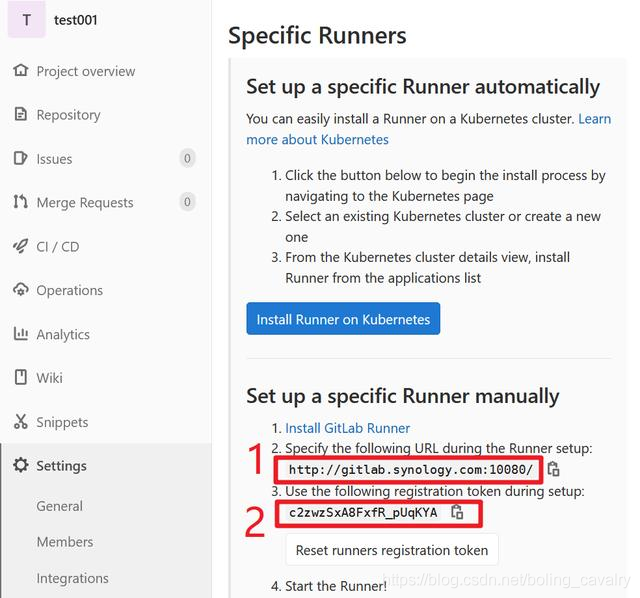The height and width of the screenshot is (598, 640).
Task: Click Install Runner on Kubernetes button
Action: click(x=343, y=319)
